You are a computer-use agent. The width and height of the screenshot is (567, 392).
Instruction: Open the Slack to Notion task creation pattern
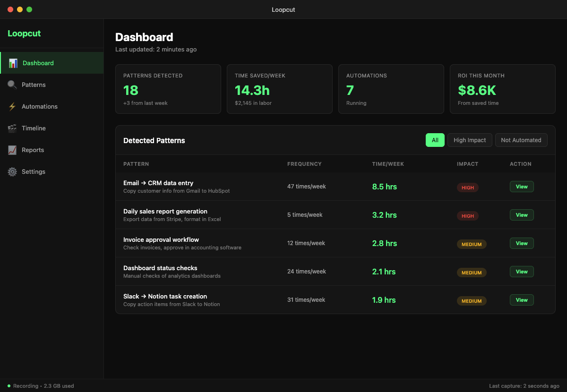521,300
